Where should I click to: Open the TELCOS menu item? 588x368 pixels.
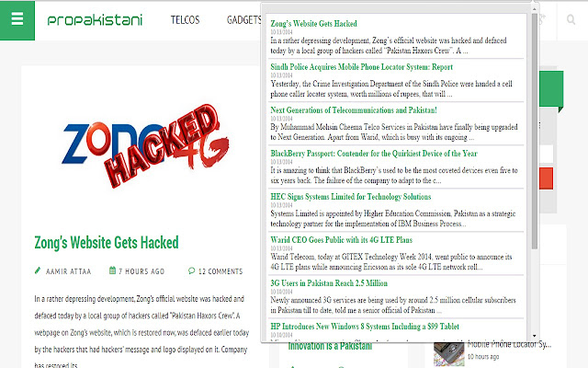[186, 20]
